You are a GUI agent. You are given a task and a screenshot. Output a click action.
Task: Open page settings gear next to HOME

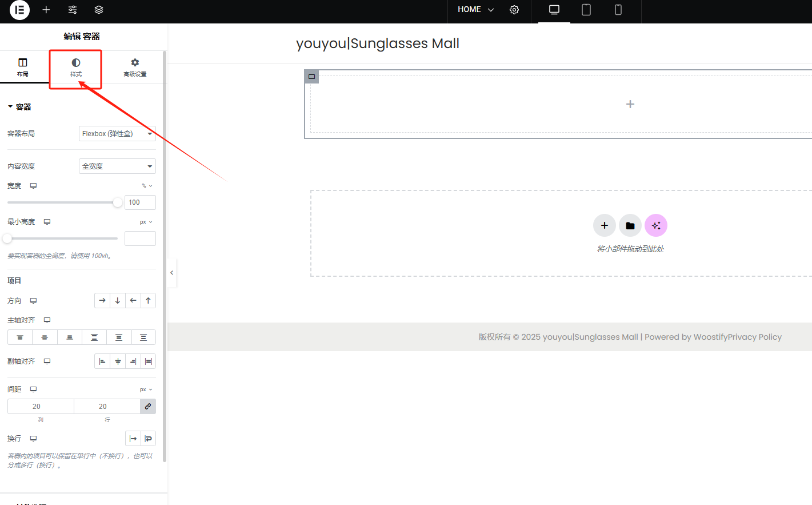[x=514, y=10]
